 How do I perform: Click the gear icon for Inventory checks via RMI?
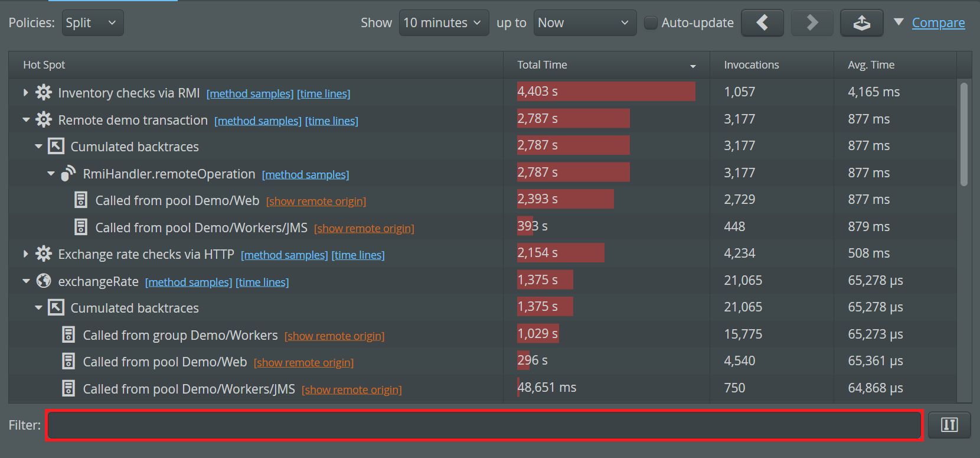click(44, 93)
